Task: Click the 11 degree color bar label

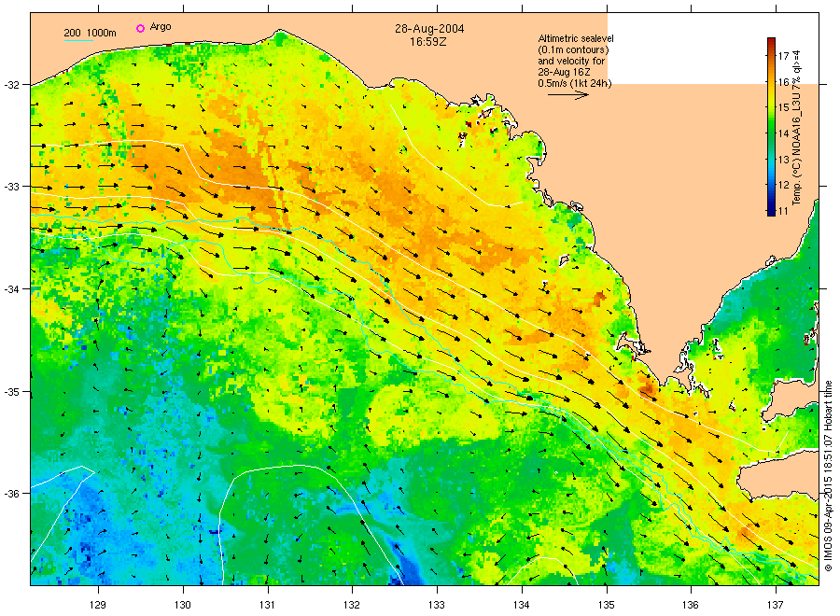Action: [x=784, y=211]
